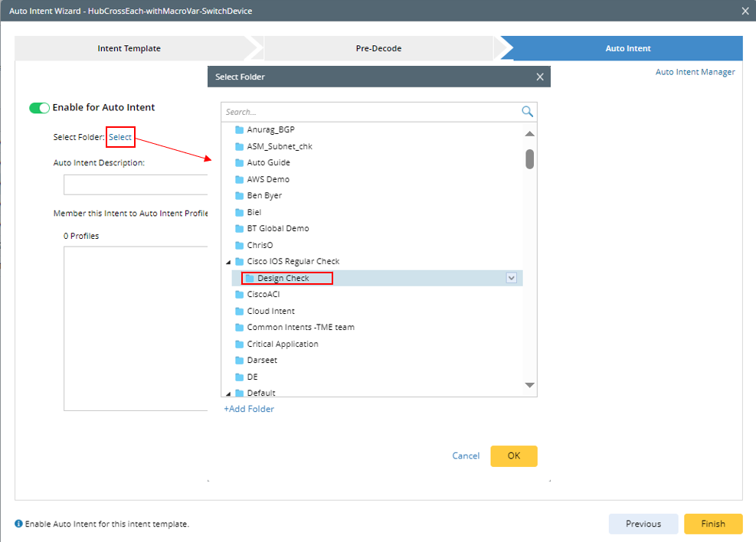
Task: Click the Cloud Intent folder icon
Action: pyautogui.click(x=240, y=311)
